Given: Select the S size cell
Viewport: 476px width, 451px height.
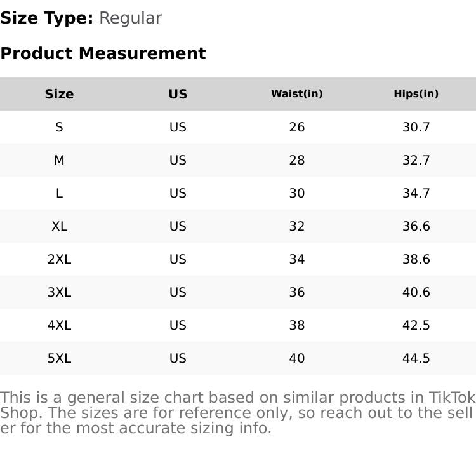Looking at the screenshot, I should tap(59, 127).
